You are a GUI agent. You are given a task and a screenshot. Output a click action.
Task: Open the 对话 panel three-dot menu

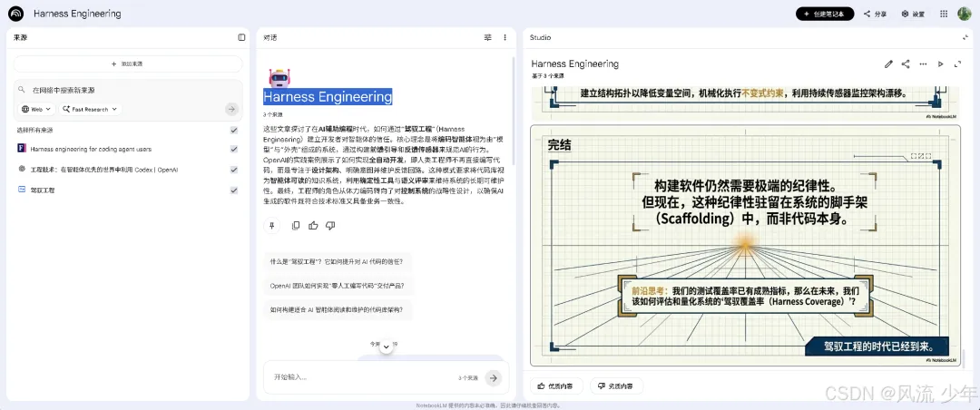(505, 37)
